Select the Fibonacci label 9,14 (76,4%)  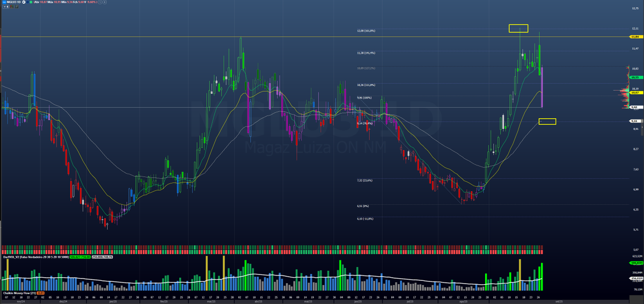(x=365, y=123)
